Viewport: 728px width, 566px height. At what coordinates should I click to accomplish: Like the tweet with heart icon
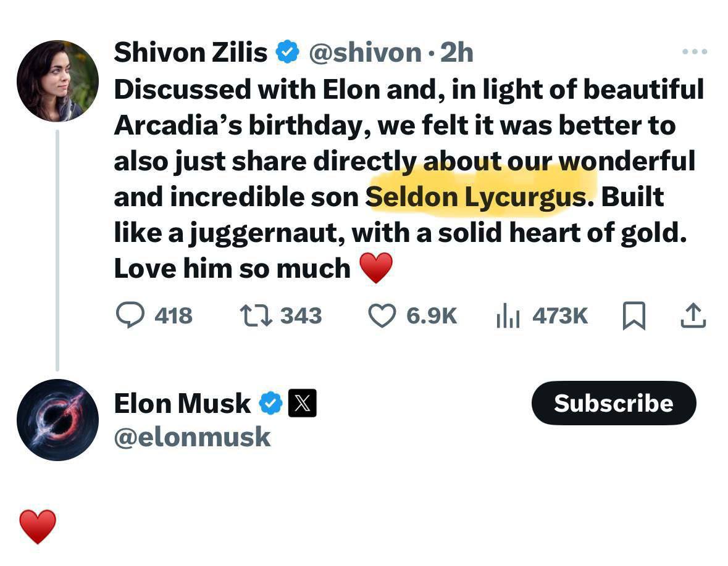coord(382,316)
